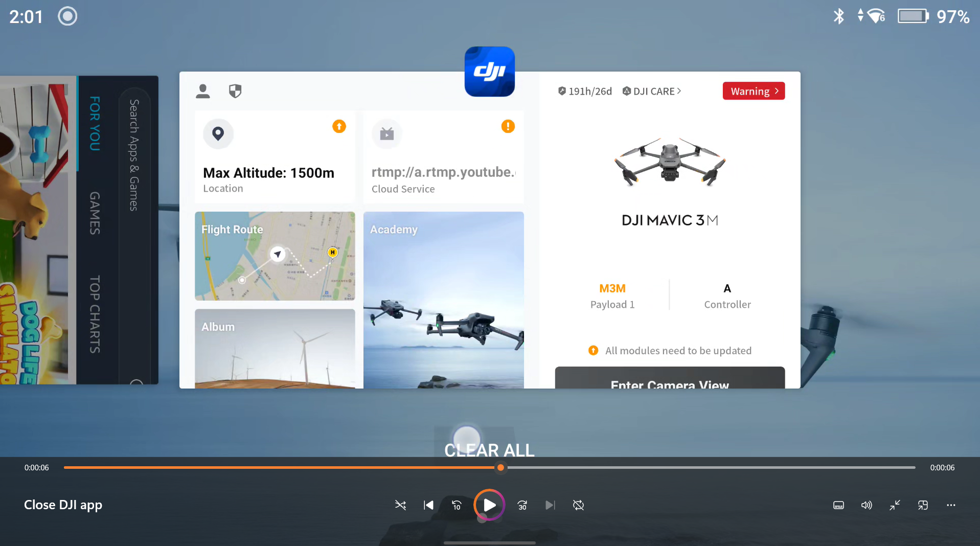The width and height of the screenshot is (980, 546).
Task: Click the 'Close DJI app' video title
Action: pyautogui.click(x=63, y=505)
